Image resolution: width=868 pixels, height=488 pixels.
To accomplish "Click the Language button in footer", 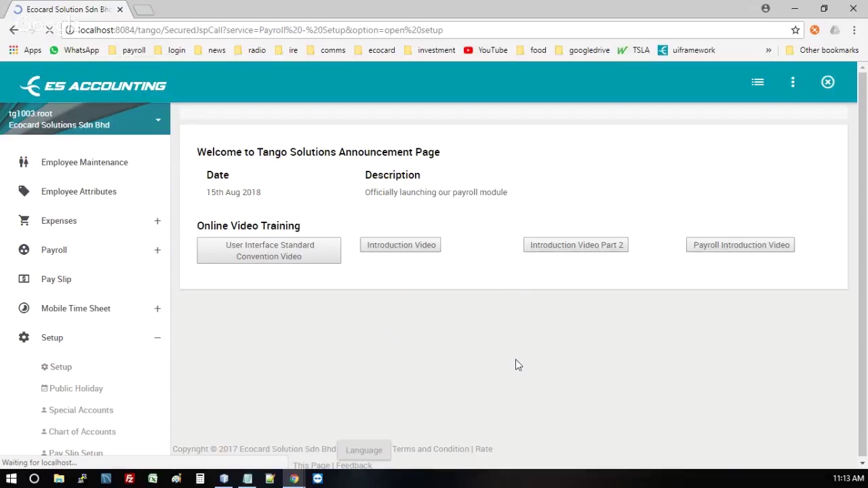I will pos(364,450).
